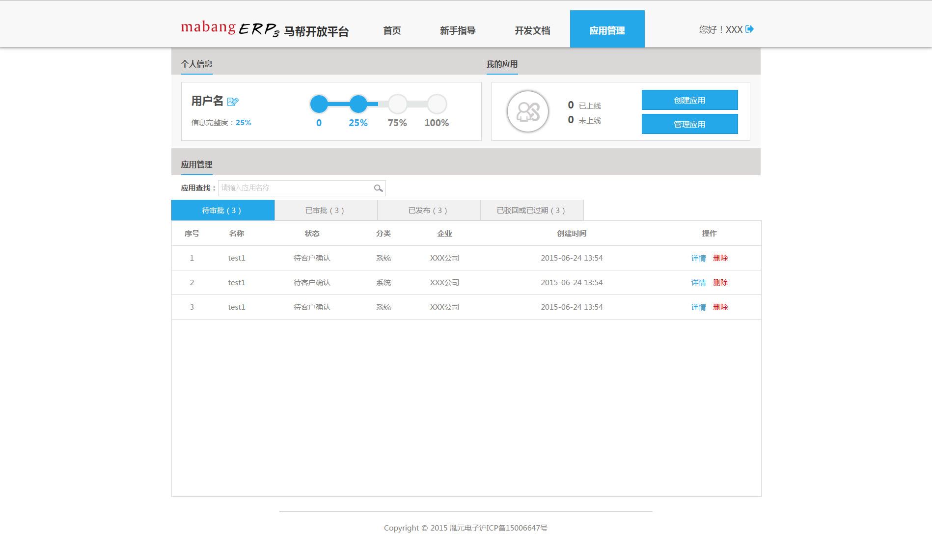This screenshot has width=932, height=560.
Task: Switch to the 已审批 tab
Action: pos(326,211)
